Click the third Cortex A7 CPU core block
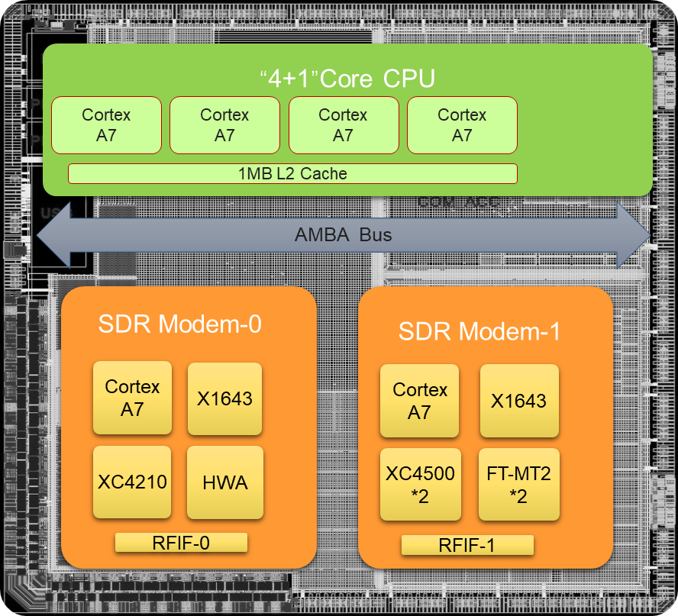 (343, 125)
